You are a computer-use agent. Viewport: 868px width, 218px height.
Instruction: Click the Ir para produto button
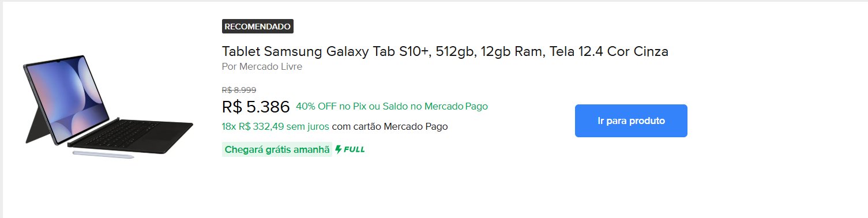631,121
